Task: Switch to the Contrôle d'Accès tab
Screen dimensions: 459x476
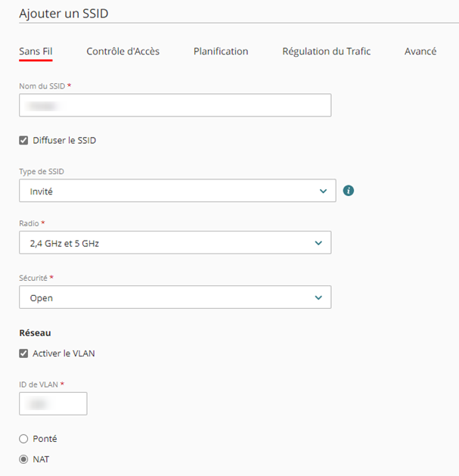Action: (123, 51)
